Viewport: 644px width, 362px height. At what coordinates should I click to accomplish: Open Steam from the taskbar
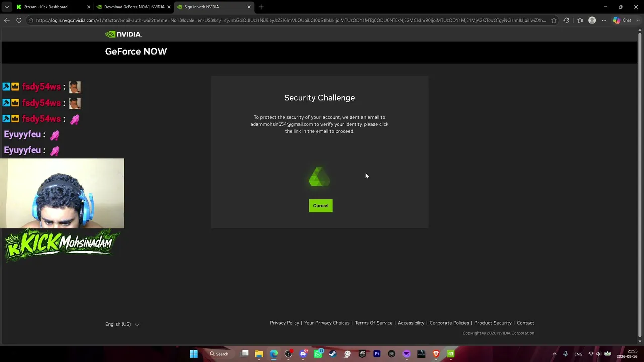click(333, 354)
